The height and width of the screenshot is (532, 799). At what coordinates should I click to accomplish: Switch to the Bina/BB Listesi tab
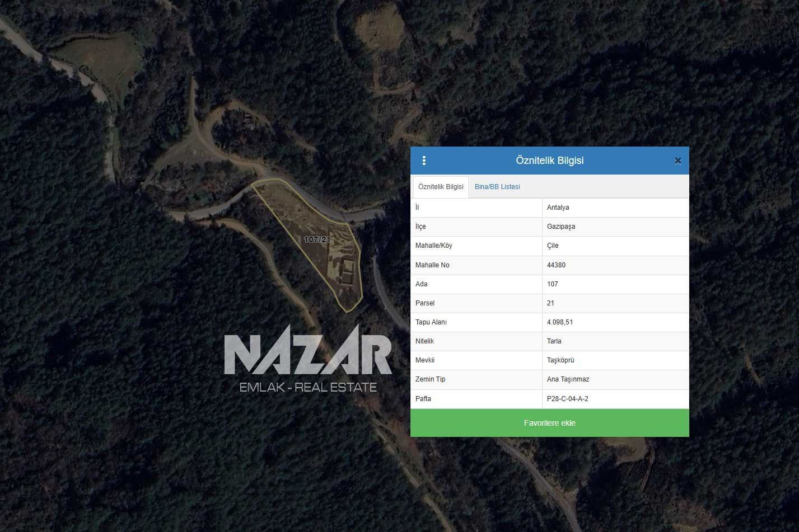coord(497,187)
